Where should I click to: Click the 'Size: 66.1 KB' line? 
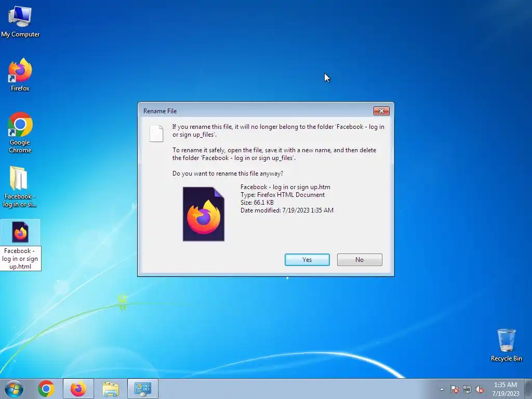pos(257,203)
